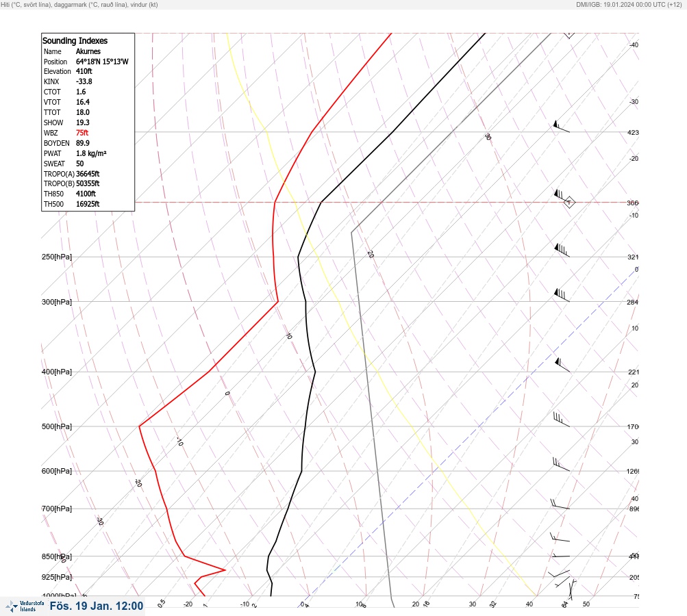
Task: Click the 400[hPa] pressure label
Action: pyautogui.click(x=57, y=372)
